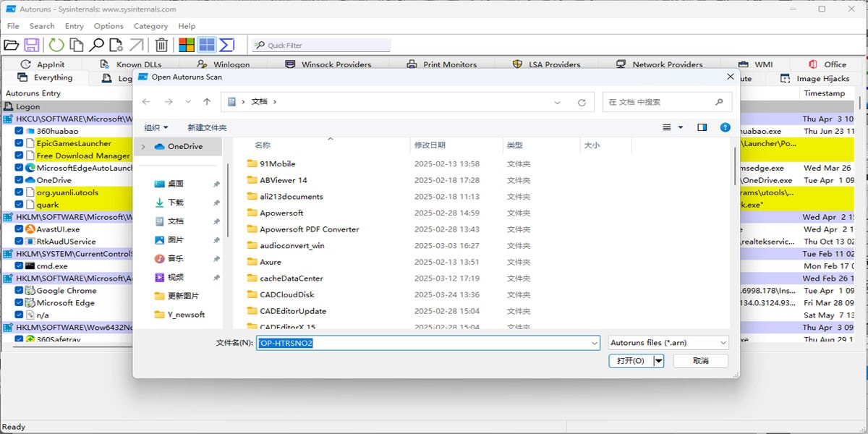Click the Windows logo filter icon

(187, 45)
